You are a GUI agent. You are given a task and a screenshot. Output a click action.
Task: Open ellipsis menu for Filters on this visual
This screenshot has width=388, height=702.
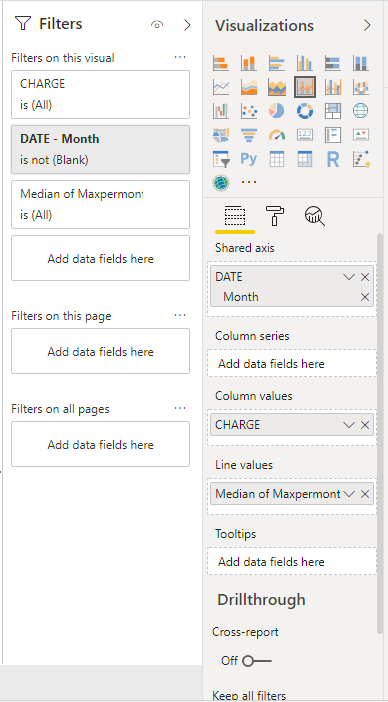click(x=180, y=57)
